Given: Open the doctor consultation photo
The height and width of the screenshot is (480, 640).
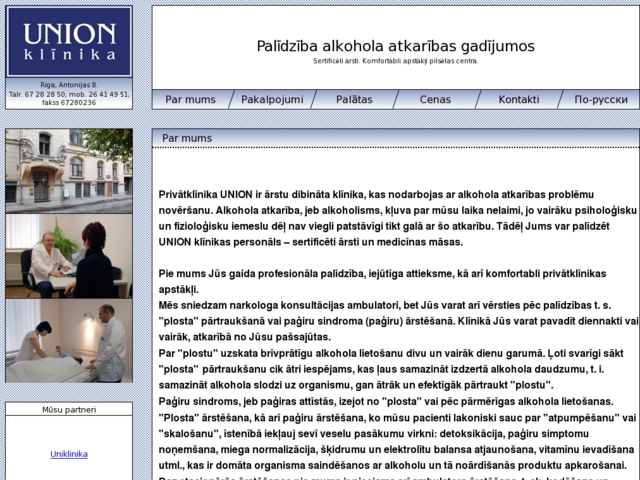Looking at the screenshot, I should pos(68,256).
